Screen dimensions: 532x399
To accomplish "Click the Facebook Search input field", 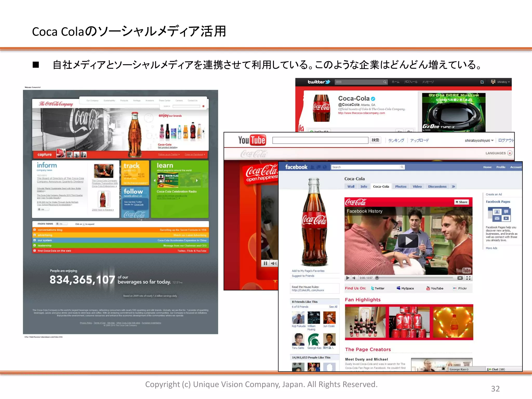I will click(365, 167).
